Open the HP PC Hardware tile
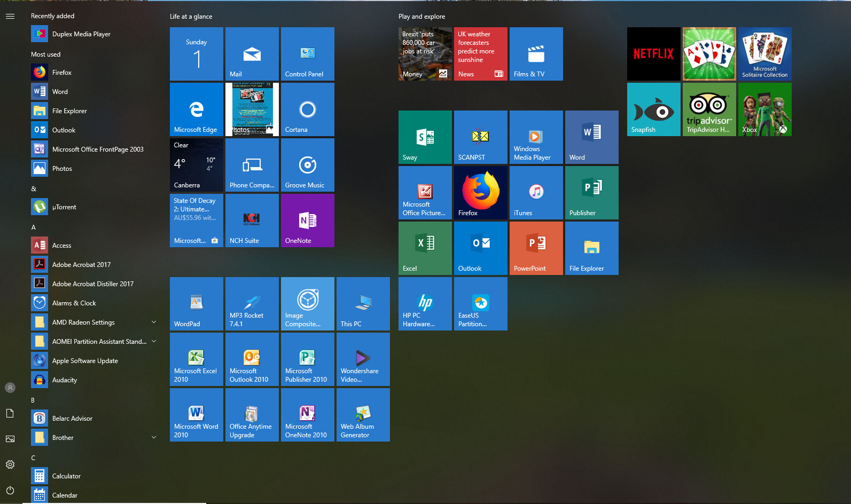Image resolution: width=851 pixels, height=504 pixels. pos(425,304)
